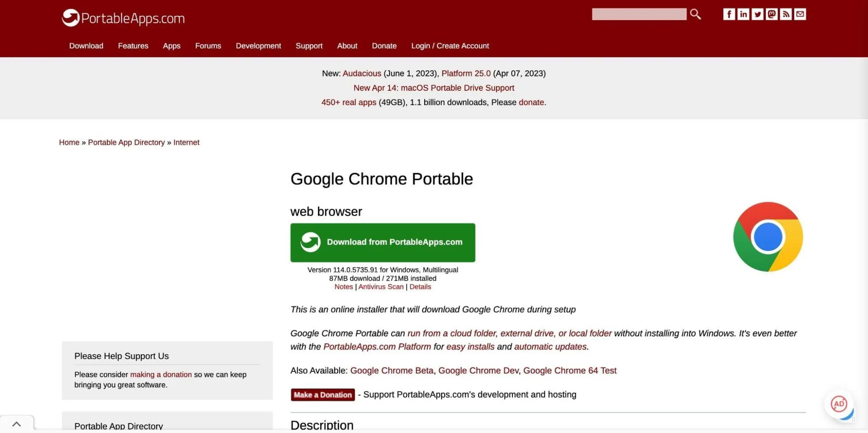Go to Portable App Directory breadcrumb
868x433 pixels.
point(126,142)
